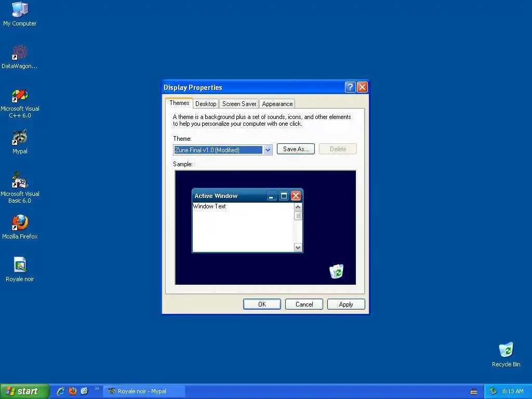This screenshot has width=532, height=399.
Task: Select the Recycle Bin on the desktop
Action: [x=506, y=354]
